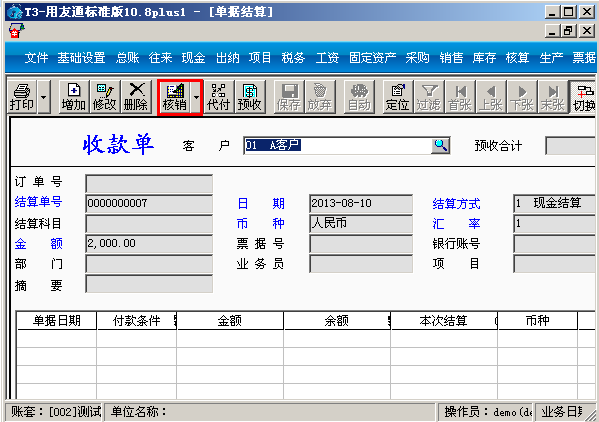Click the 修改 edit toolbar icon

click(105, 97)
